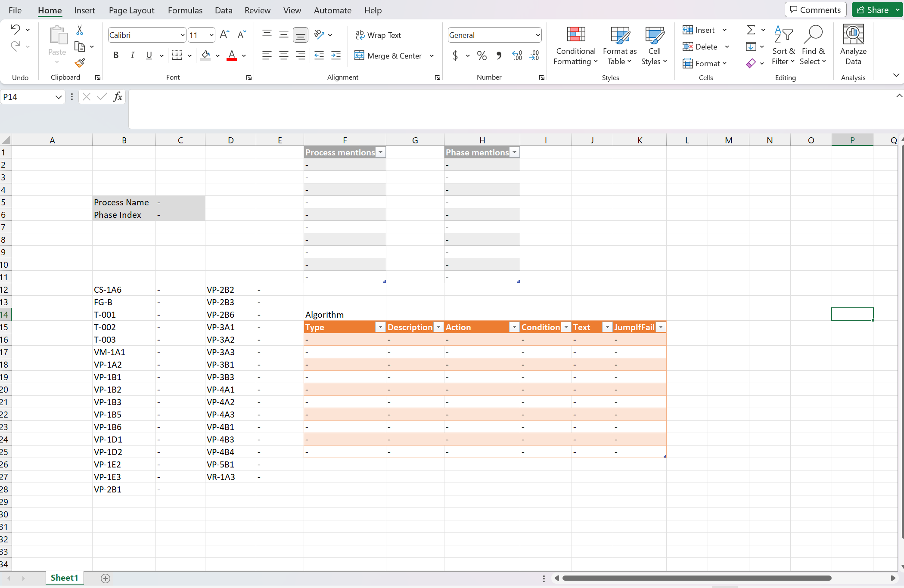The height and width of the screenshot is (588, 904).
Task: Toggle Italic formatting
Action: click(x=132, y=55)
